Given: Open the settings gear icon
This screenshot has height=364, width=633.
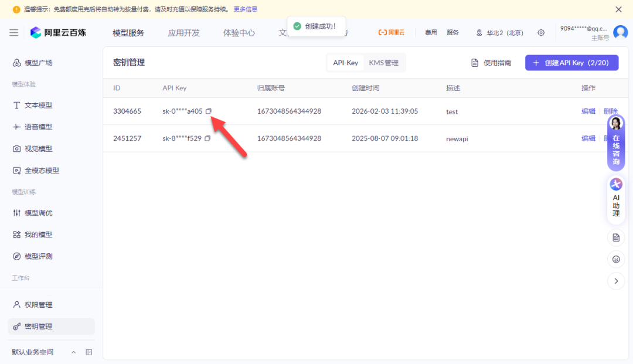Looking at the screenshot, I should (541, 33).
